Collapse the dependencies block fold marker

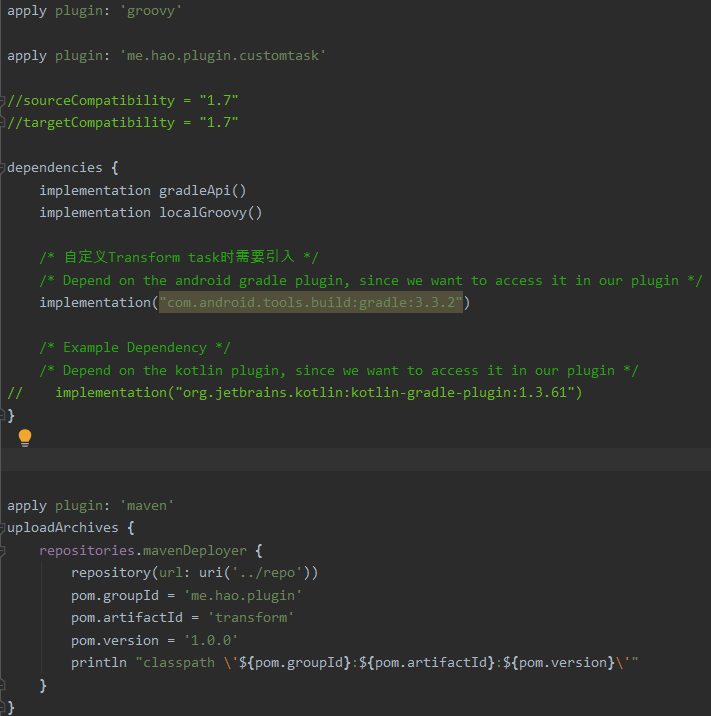tap(2, 168)
